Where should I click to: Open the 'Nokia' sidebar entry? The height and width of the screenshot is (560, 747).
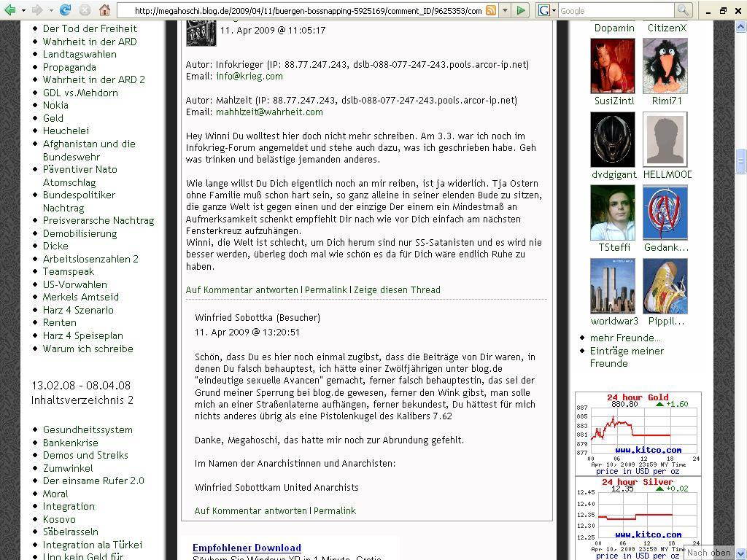pyautogui.click(x=55, y=105)
